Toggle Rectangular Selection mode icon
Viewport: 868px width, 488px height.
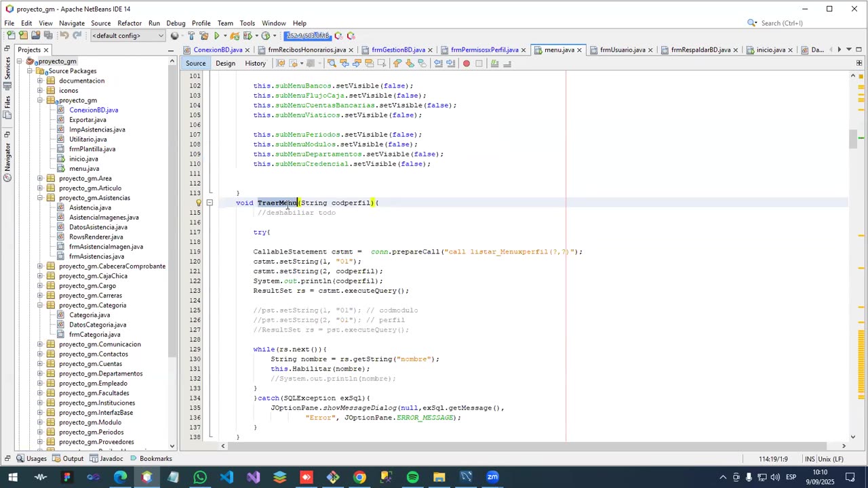click(x=382, y=63)
